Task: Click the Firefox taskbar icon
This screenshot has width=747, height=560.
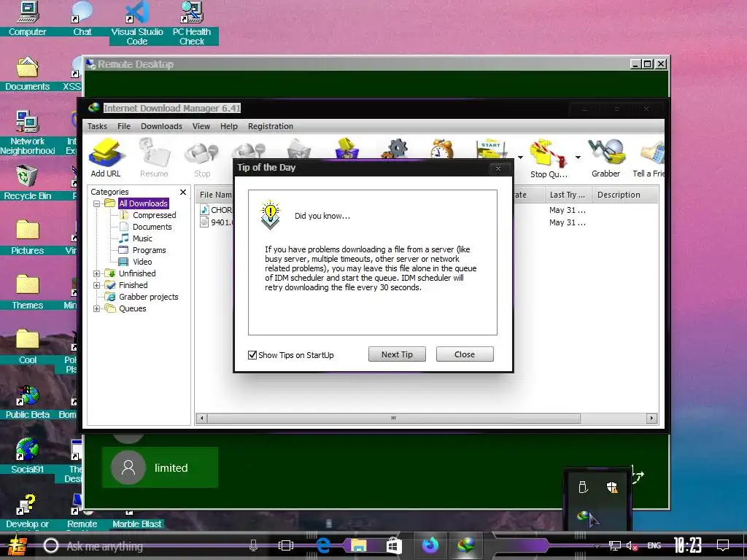Action: click(430, 545)
